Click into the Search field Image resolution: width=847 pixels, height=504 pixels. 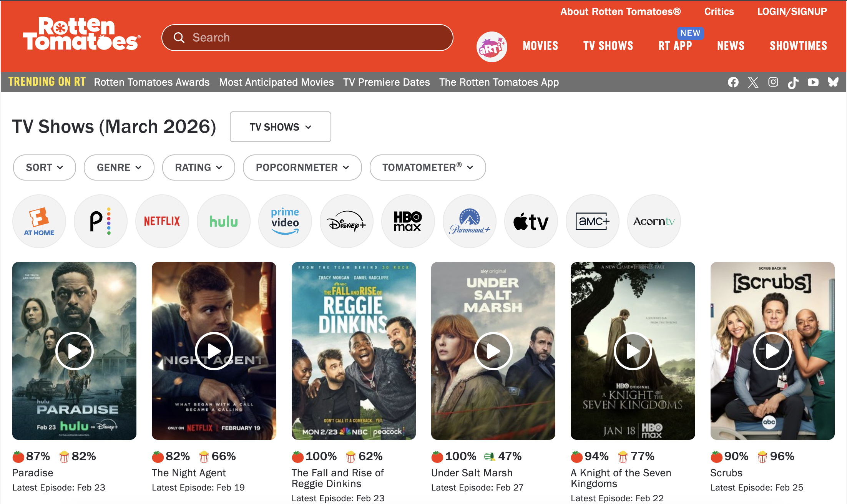pyautogui.click(x=307, y=38)
